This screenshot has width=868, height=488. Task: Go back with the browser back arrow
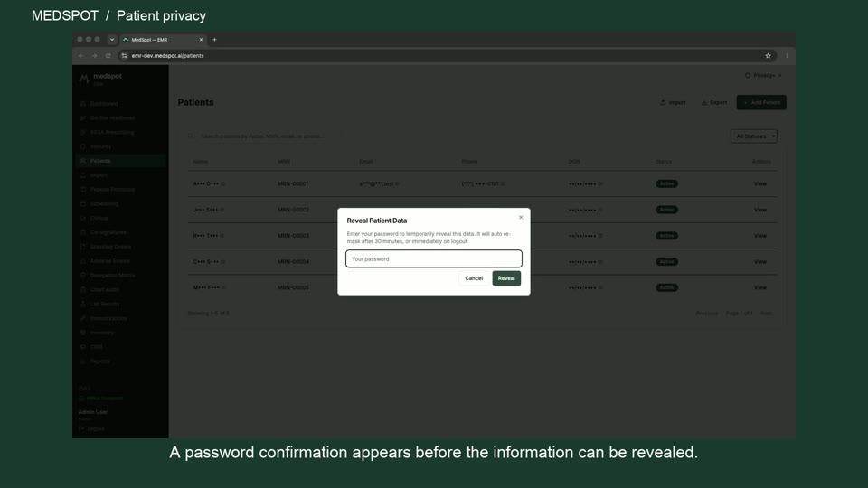[x=80, y=55]
